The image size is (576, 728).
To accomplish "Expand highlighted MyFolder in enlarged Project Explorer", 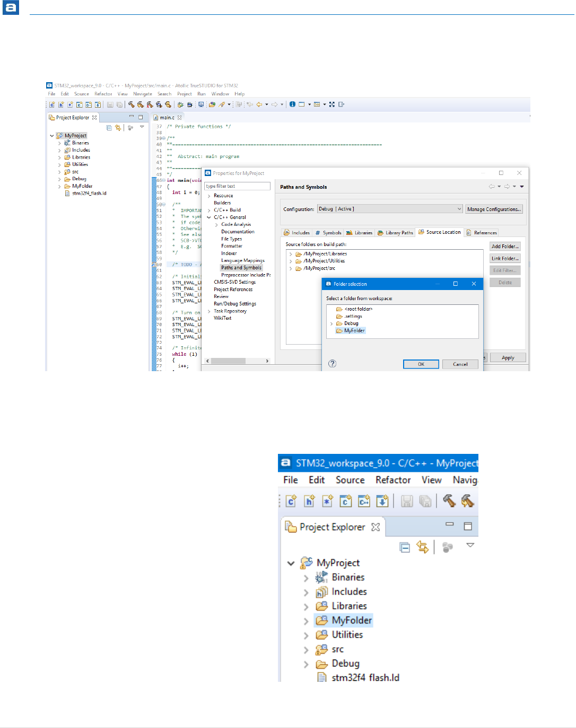I will tap(306, 621).
